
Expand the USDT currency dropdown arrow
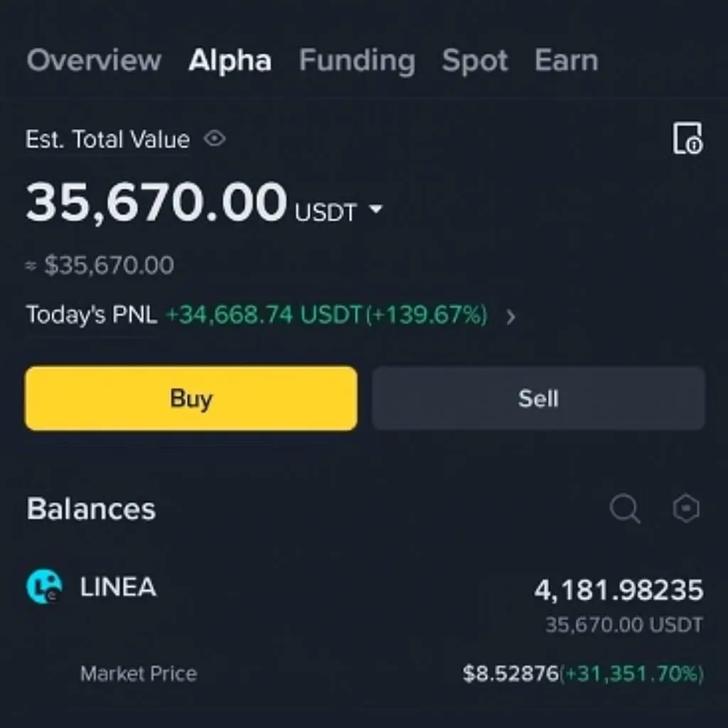pyautogui.click(x=375, y=210)
